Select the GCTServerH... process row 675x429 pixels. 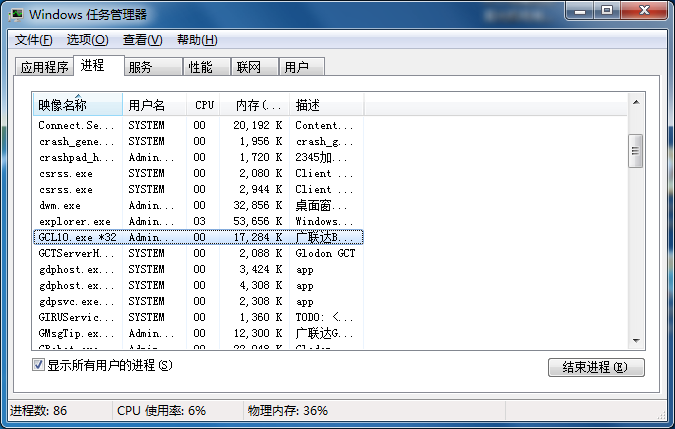pyautogui.click(x=198, y=253)
